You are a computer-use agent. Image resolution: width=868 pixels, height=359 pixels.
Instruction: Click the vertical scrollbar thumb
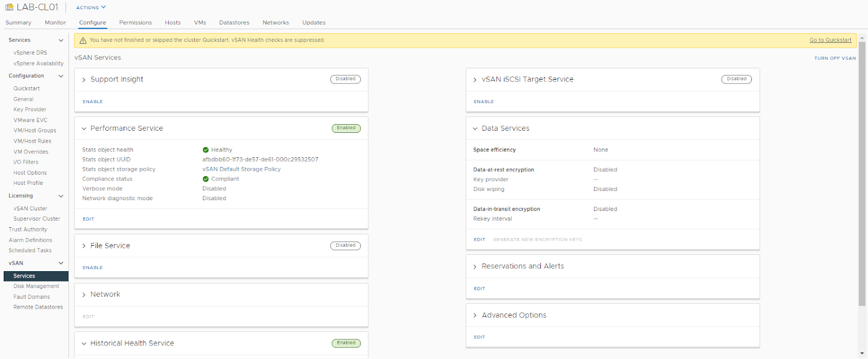pyautogui.click(x=862, y=174)
